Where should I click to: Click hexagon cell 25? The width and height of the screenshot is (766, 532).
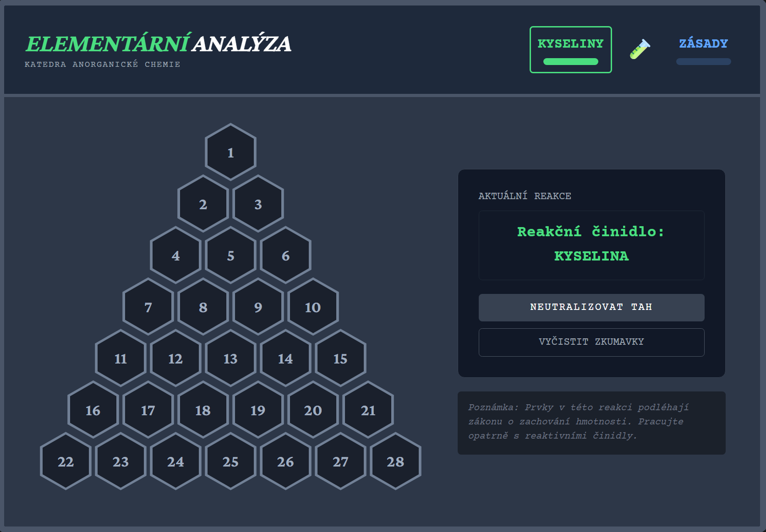click(230, 461)
